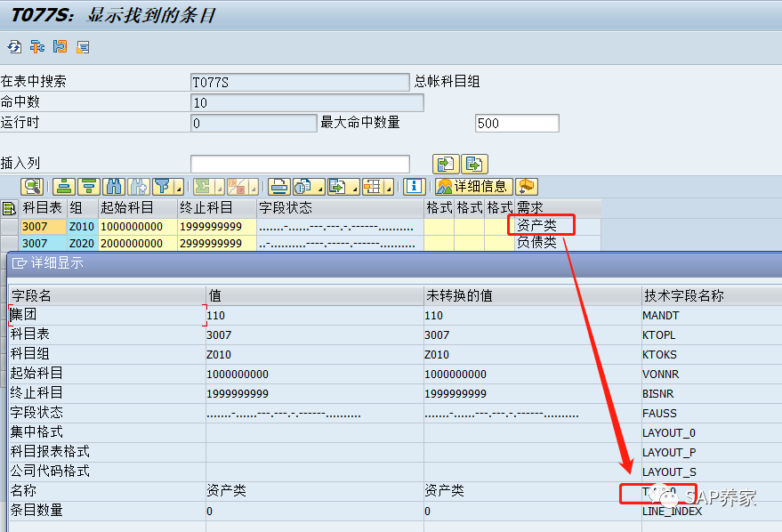Click the sigma total icon

coord(204,187)
